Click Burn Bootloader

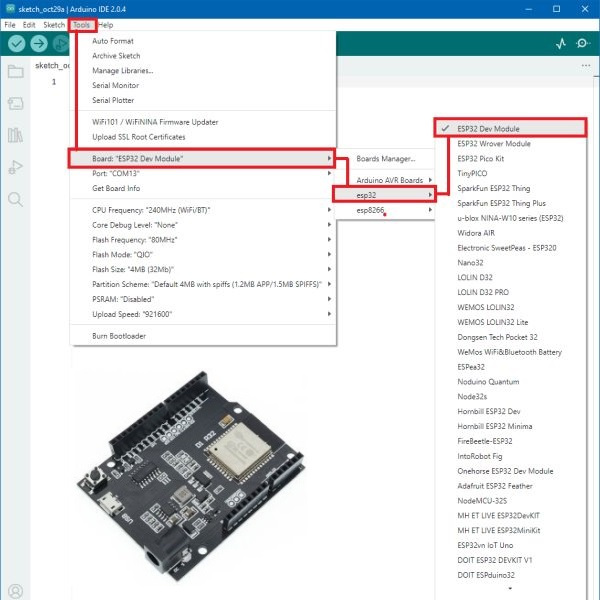point(119,336)
